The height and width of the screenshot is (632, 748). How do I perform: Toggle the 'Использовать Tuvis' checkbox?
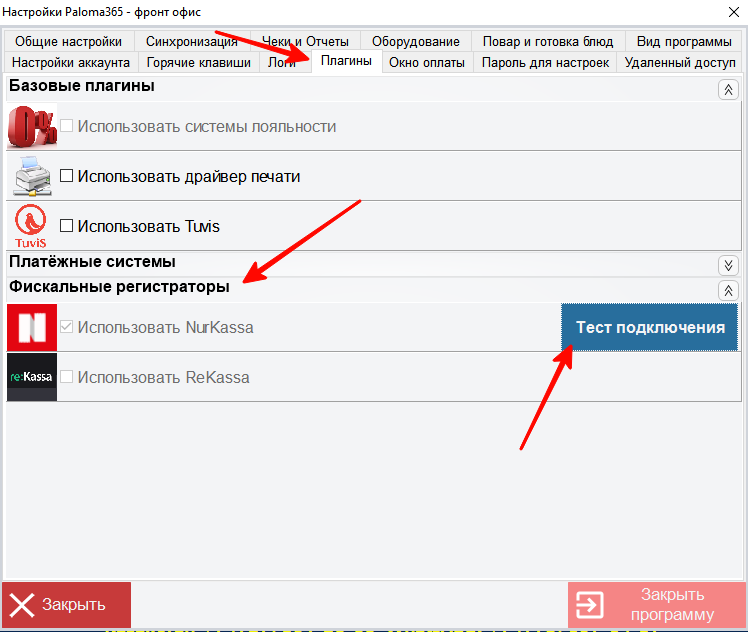pos(66,226)
